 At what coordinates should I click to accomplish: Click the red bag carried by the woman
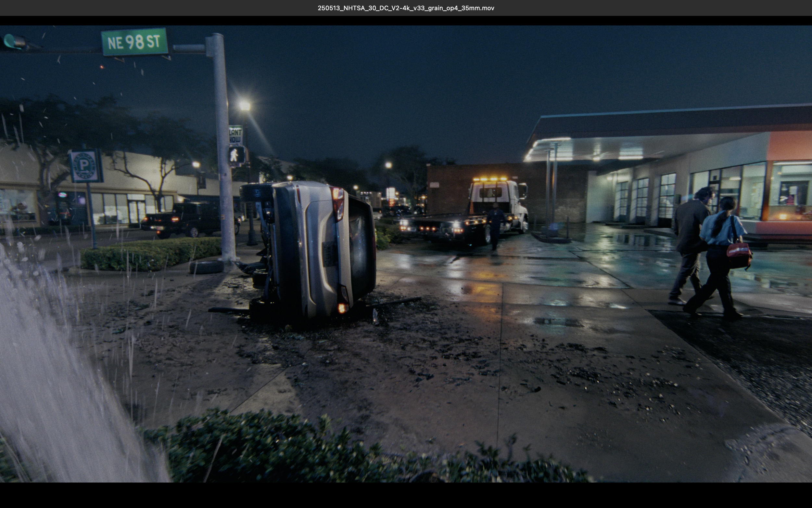739,256
